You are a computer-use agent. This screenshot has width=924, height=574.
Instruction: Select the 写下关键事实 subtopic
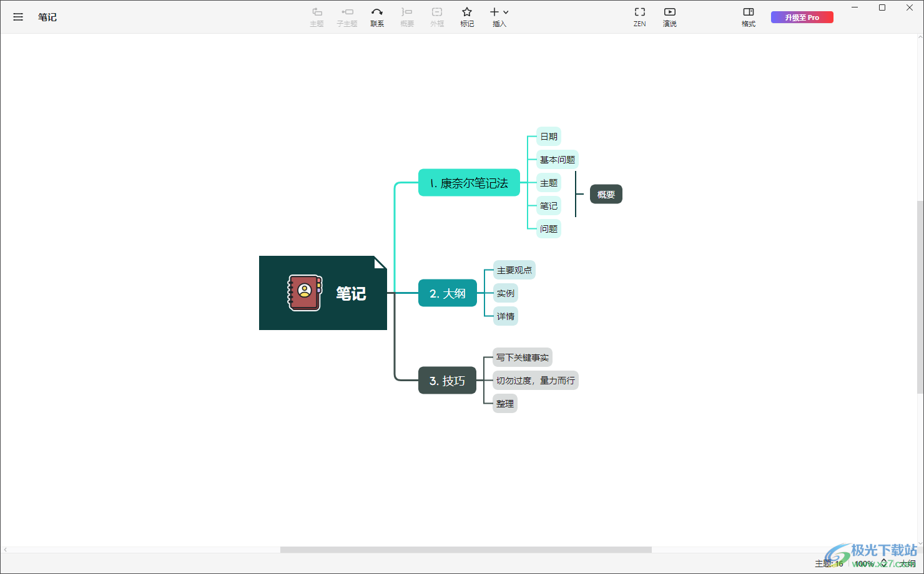pyautogui.click(x=523, y=358)
